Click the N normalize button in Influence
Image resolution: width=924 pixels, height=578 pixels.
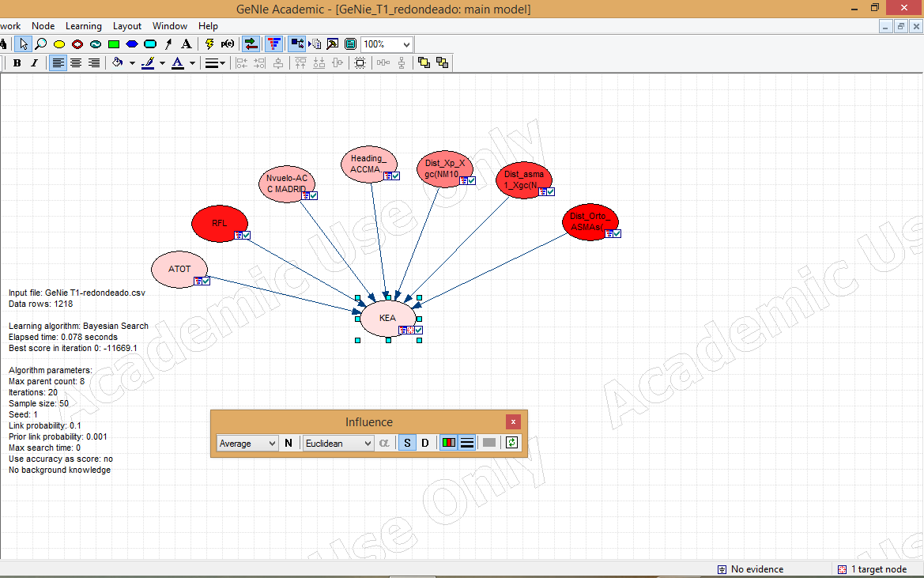click(x=289, y=443)
